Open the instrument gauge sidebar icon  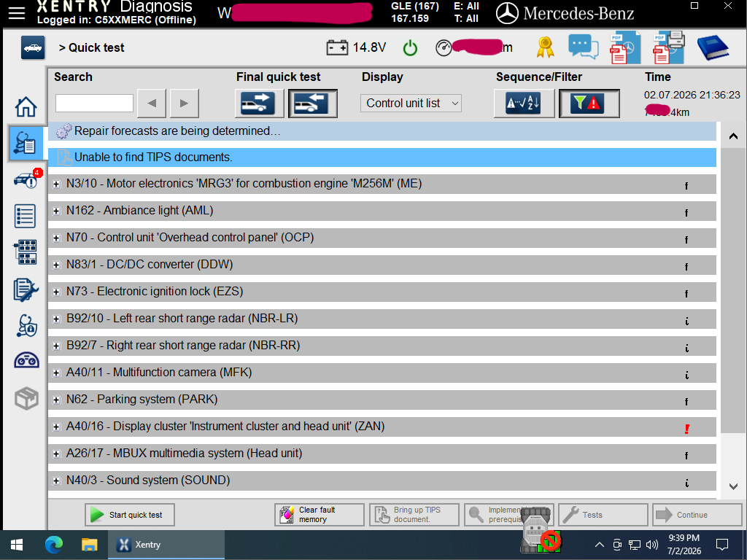tap(26, 360)
